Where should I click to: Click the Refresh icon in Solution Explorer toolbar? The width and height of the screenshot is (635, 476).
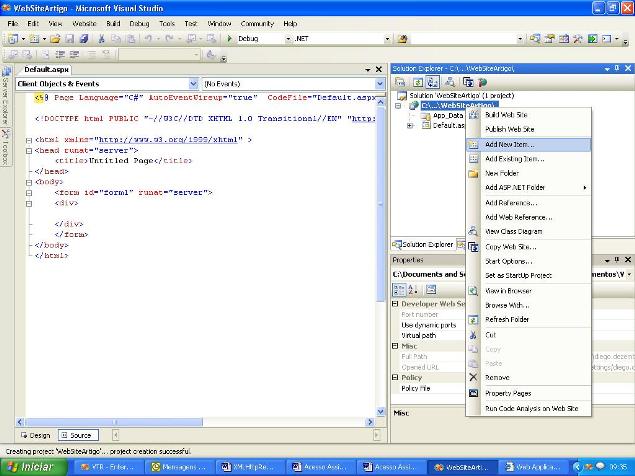pyautogui.click(x=418, y=82)
